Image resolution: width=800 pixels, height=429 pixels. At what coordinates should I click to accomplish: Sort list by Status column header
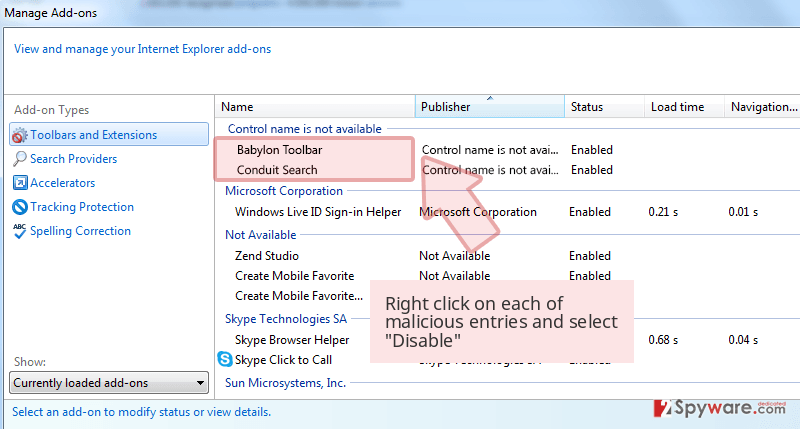coord(605,107)
